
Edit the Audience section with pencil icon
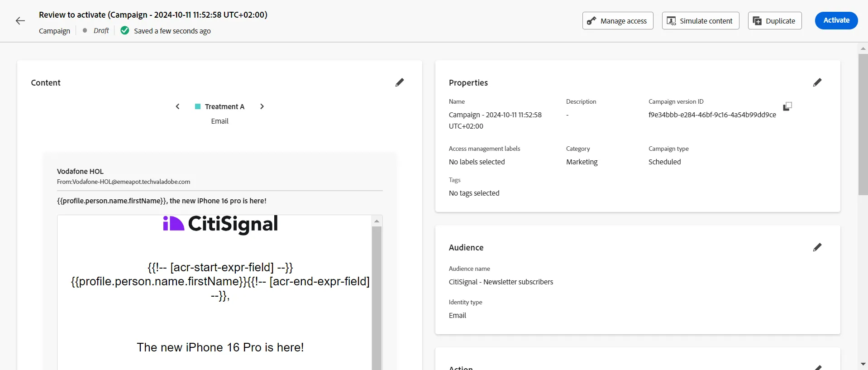pos(817,247)
